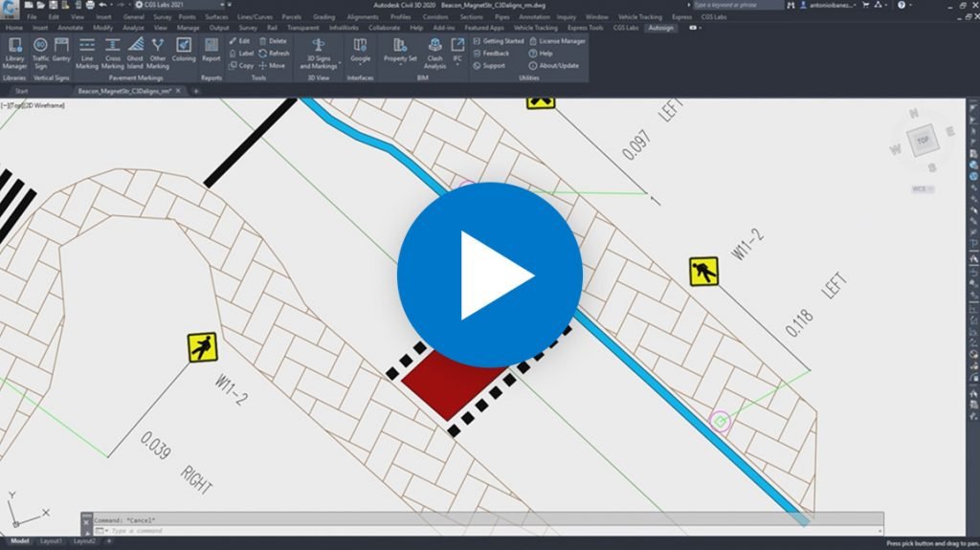Viewport: 980px width, 550px height.
Task: Open the plot/print icon in quick access toolbar
Action: [x=90, y=5]
